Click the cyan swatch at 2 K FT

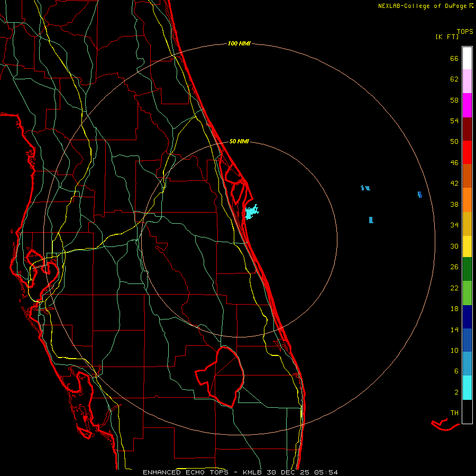467,388
